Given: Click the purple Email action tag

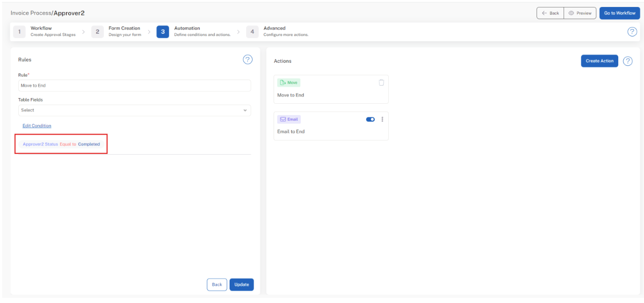Looking at the screenshot, I should point(289,119).
